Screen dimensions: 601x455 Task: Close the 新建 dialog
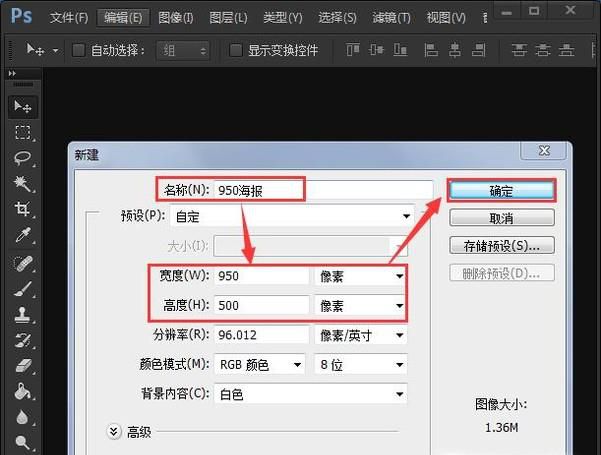point(544,151)
